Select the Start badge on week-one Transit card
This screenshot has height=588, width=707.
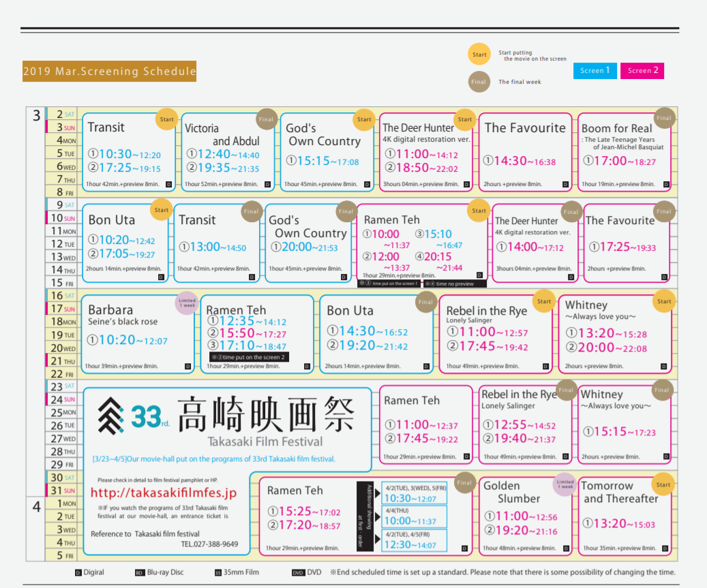point(166,119)
